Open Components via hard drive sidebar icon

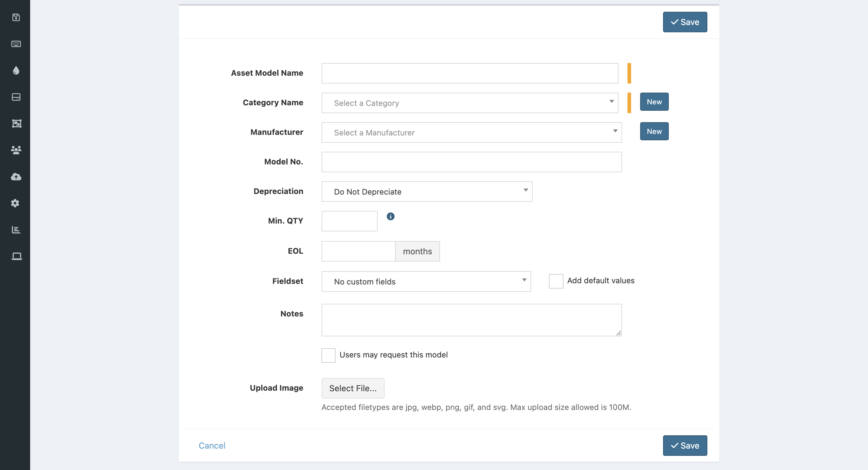16,97
